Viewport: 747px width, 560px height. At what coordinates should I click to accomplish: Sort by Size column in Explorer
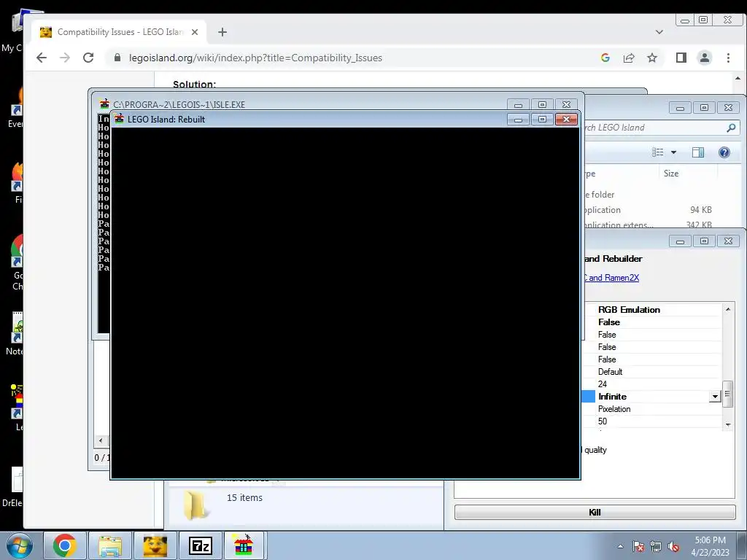coord(671,174)
